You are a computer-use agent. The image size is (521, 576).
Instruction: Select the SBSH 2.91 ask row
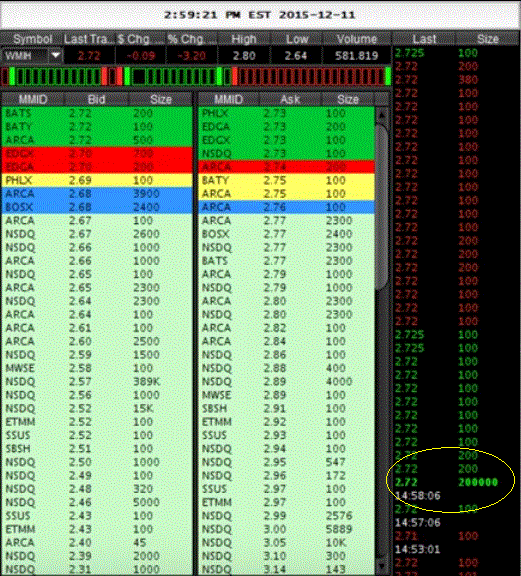pos(287,408)
